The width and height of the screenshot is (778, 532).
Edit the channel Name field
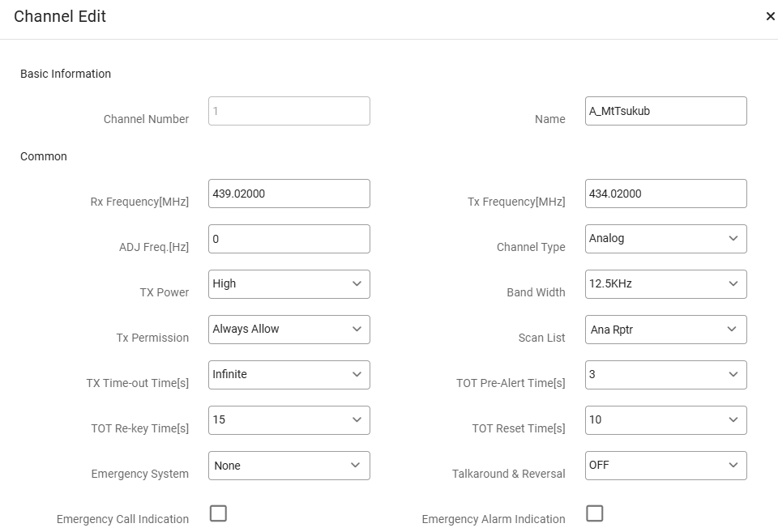pos(665,111)
